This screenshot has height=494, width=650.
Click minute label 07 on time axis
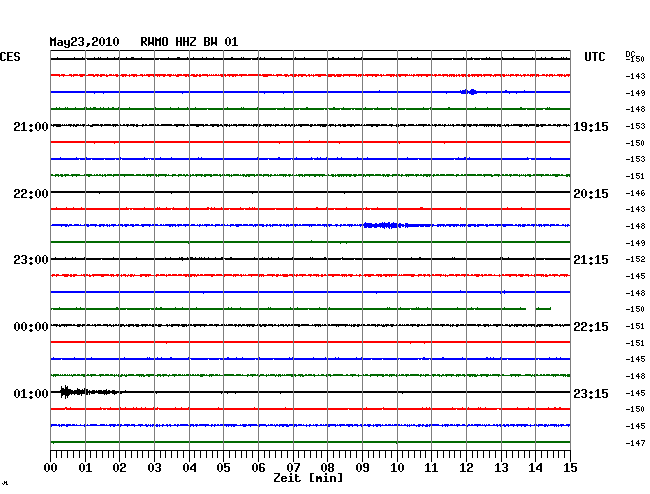(x=293, y=468)
